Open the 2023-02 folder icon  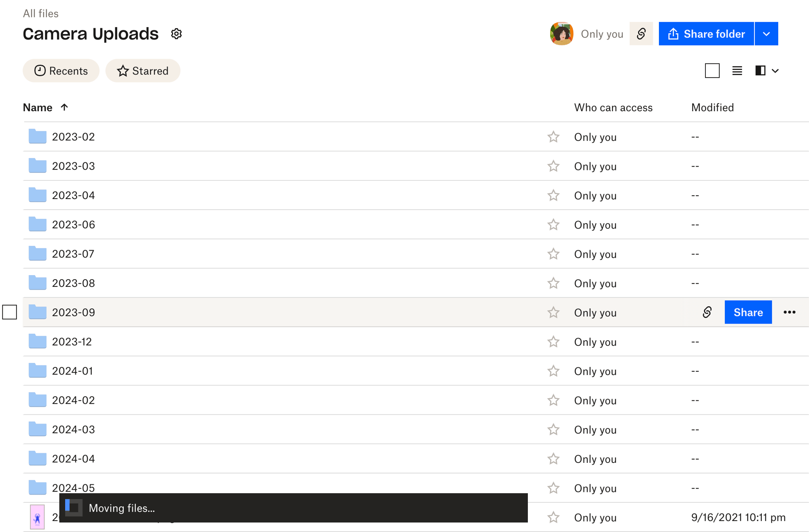tap(38, 136)
